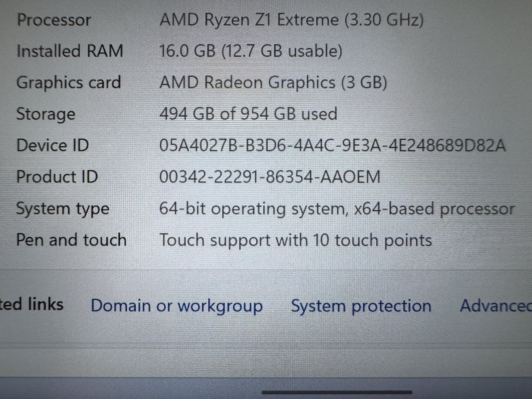Screen dimensions: 532x399
Task: Select the System type label
Action: tap(63, 209)
